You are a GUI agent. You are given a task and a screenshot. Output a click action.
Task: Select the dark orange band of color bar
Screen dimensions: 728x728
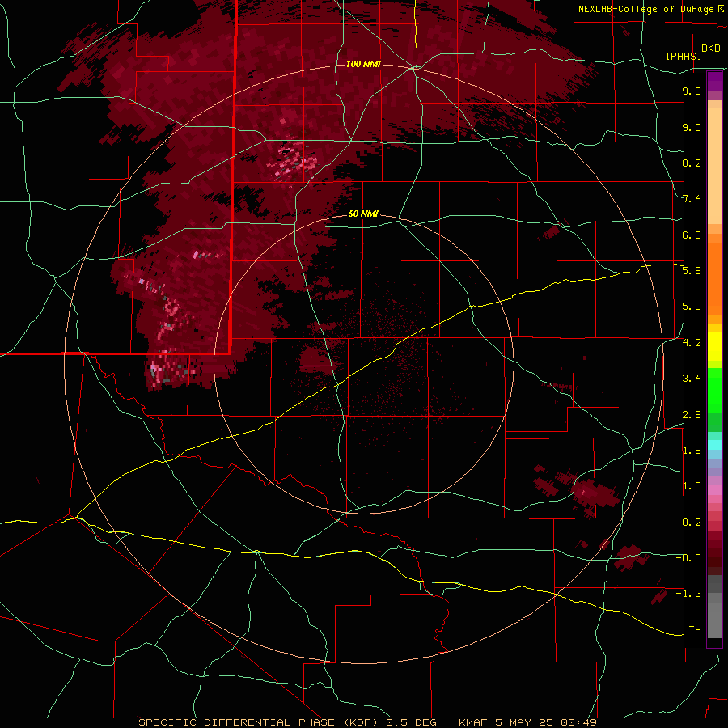point(714,278)
